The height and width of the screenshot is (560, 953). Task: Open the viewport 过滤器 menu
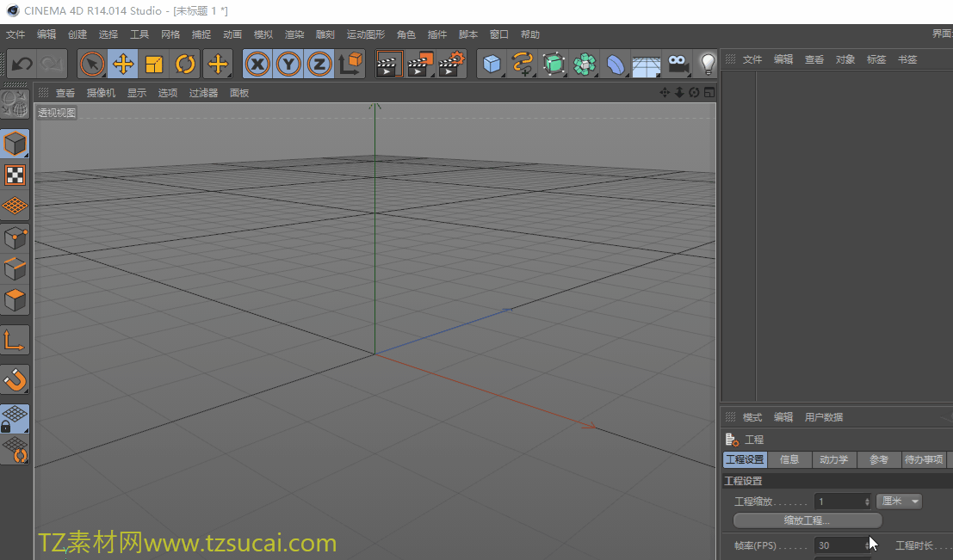pyautogui.click(x=203, y=93)
